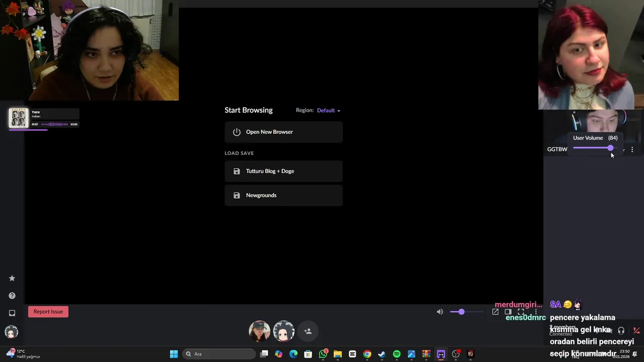Click the red Report Issue button

click(48, 312)
